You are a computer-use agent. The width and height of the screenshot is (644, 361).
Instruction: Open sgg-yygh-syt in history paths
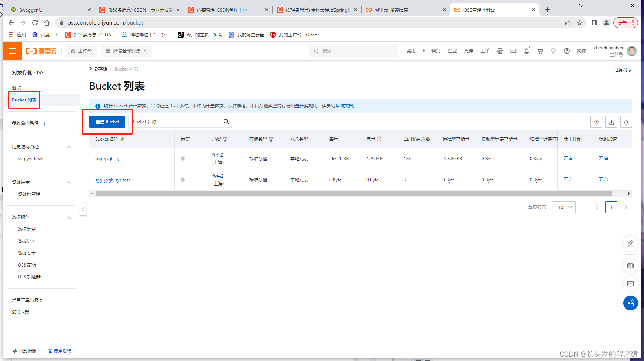click(31, 159)
